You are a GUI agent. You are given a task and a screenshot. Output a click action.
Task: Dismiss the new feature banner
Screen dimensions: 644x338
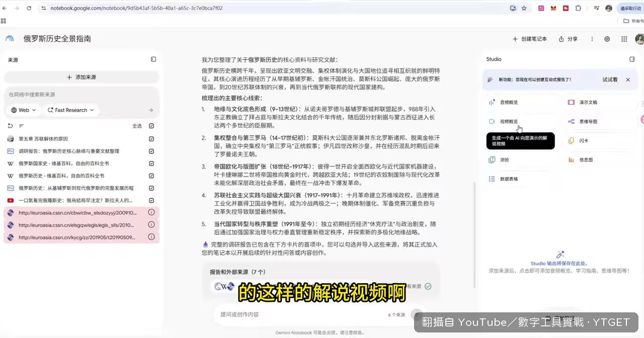click(628, 79)
